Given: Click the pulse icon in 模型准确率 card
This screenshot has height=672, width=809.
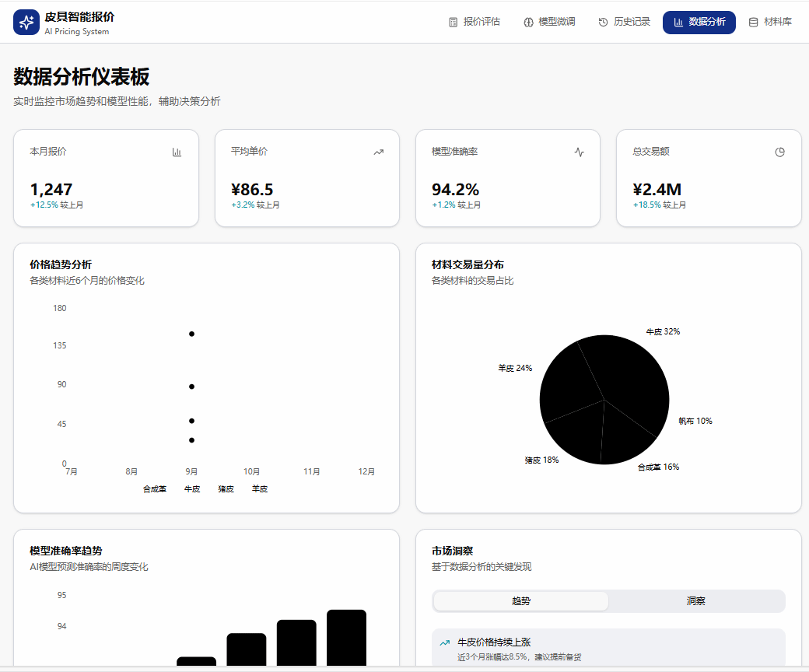Looking at the screenshot, I should (x=579, y=152).
